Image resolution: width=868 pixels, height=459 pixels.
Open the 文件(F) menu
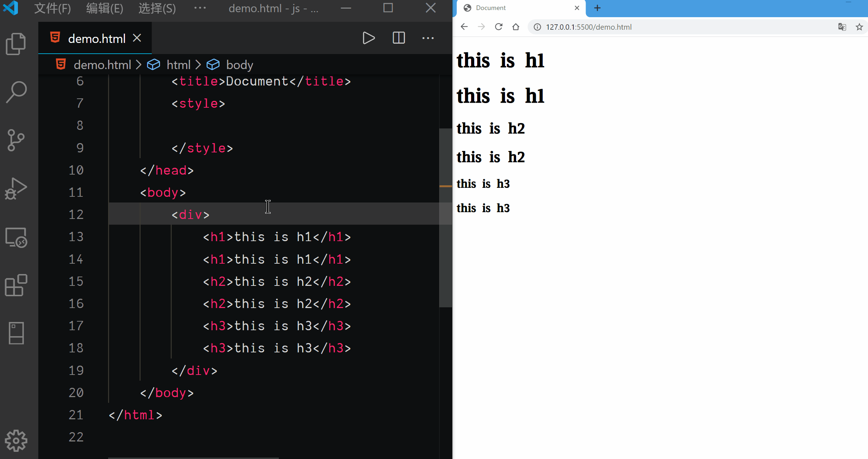52,8
